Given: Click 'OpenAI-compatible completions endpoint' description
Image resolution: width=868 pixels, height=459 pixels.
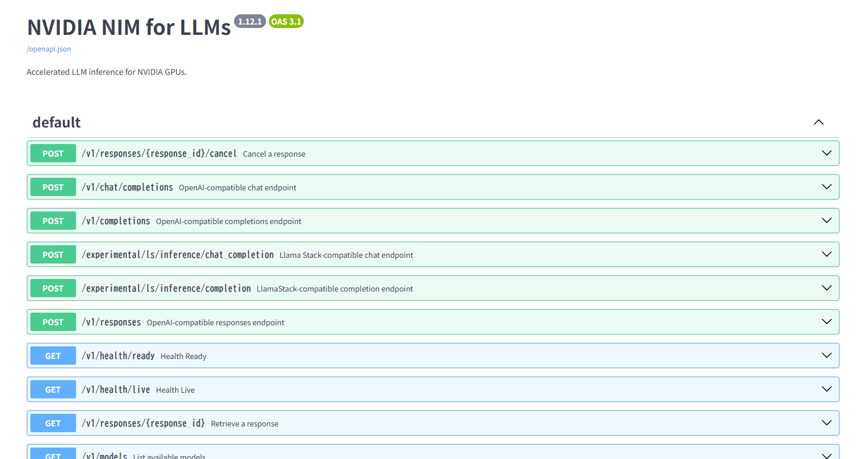Looking at the screenshot, I should [x=228, y=221].
